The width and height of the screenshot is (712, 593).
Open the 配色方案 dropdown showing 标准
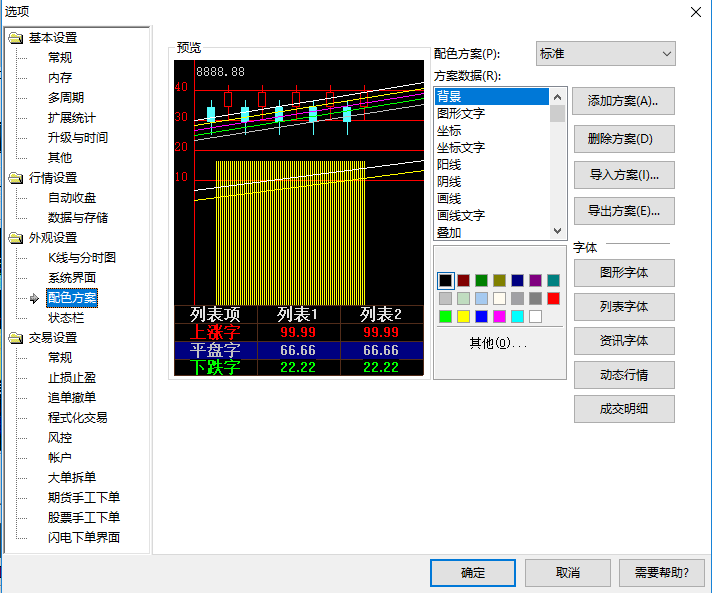(x=605, y=54)
